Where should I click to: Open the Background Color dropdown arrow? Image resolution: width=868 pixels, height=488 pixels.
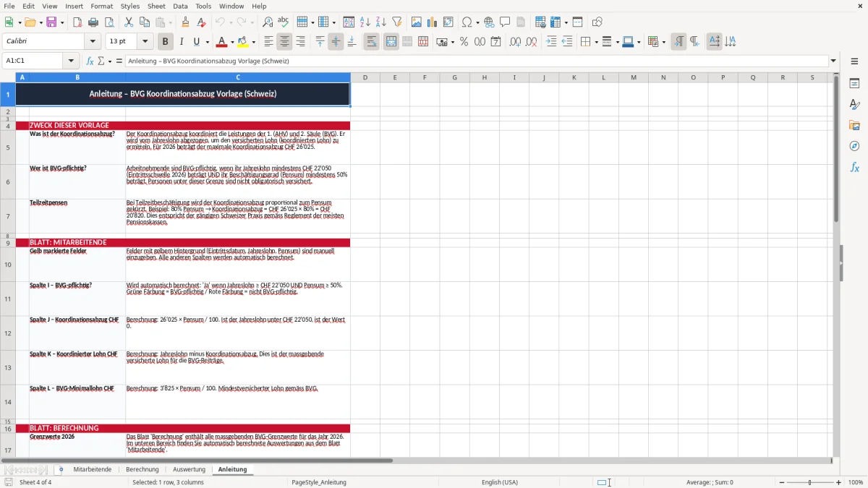[253, 42]
